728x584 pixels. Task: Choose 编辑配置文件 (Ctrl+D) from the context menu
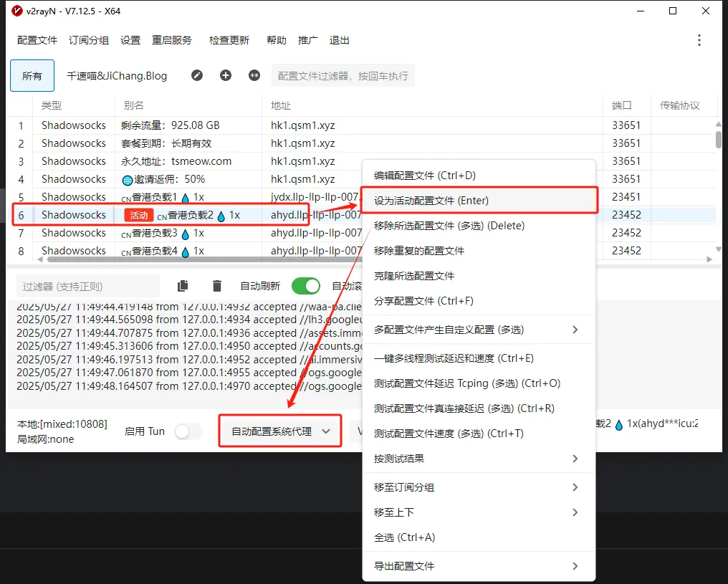[479, 176]
